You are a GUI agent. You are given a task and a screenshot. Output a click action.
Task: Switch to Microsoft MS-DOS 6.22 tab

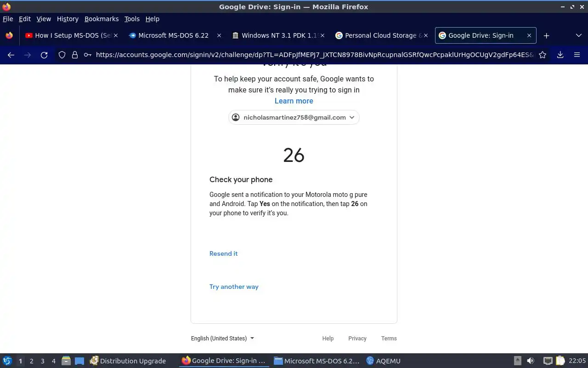(x=175, y=35)
